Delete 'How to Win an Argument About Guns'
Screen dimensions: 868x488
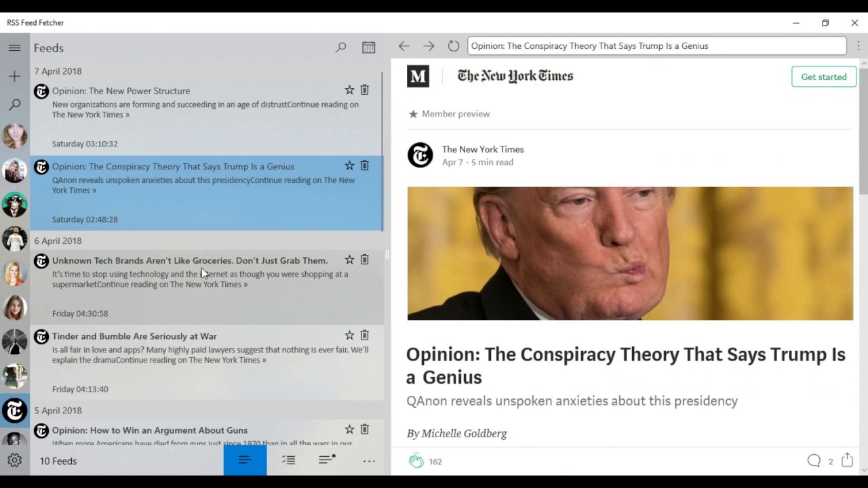pyautogui.click(x=364, y=430)
